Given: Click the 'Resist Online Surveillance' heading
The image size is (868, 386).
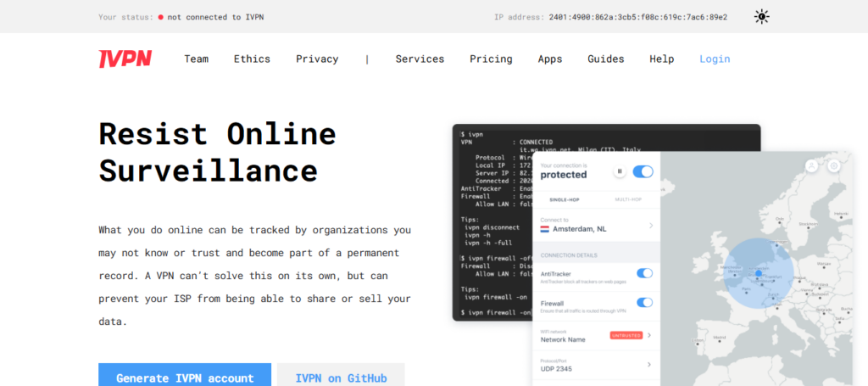Looking at the screenshot, I should pos(218,153).
